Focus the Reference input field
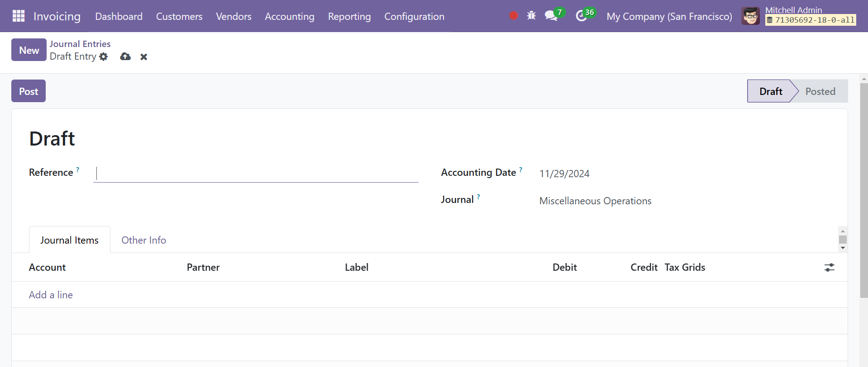Viewport: 868px width, 367px height. point(256,174)
